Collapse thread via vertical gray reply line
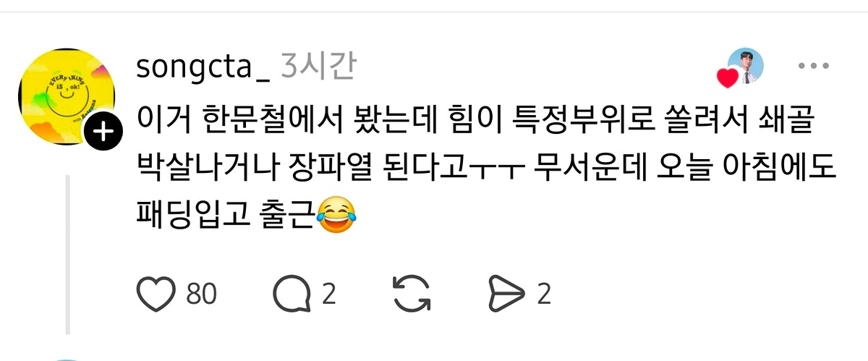 tap(69, 252)
